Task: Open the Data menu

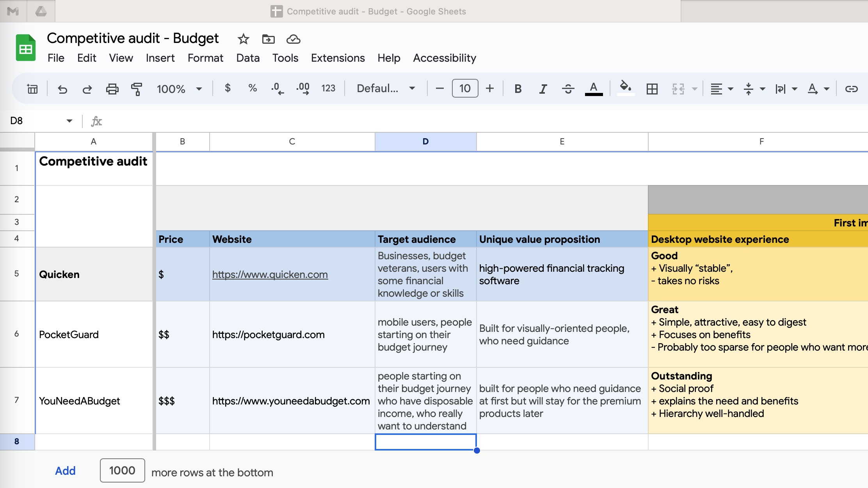Action: coord(248,58)
